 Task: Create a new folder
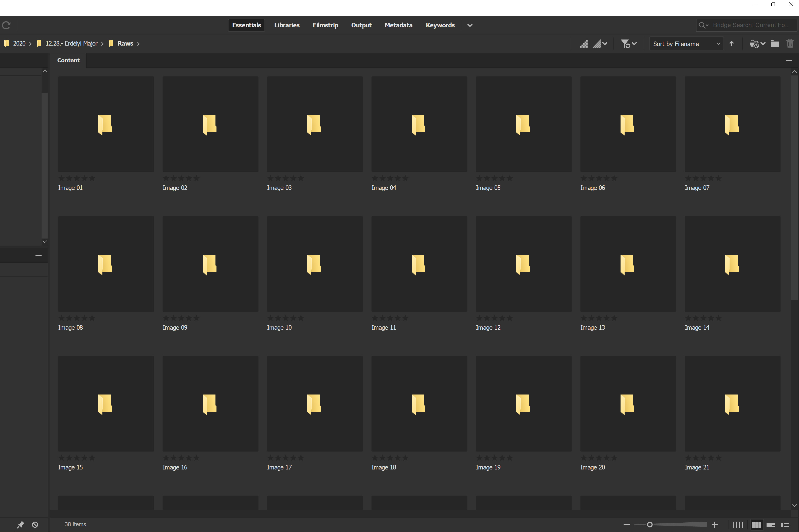775,44
